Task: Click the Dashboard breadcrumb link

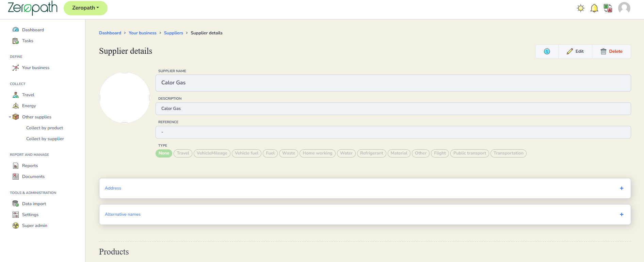Action: [x=110, y=33]
